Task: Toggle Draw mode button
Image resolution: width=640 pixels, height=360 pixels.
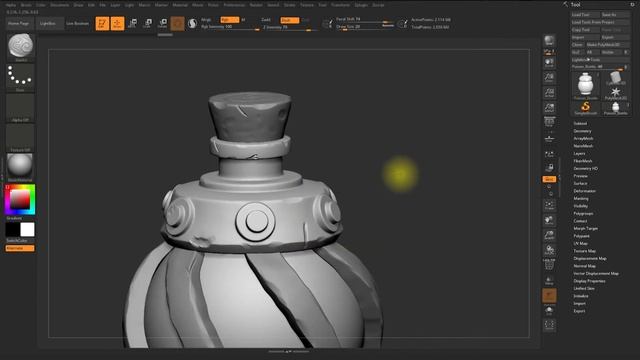Action: [117, 23]
